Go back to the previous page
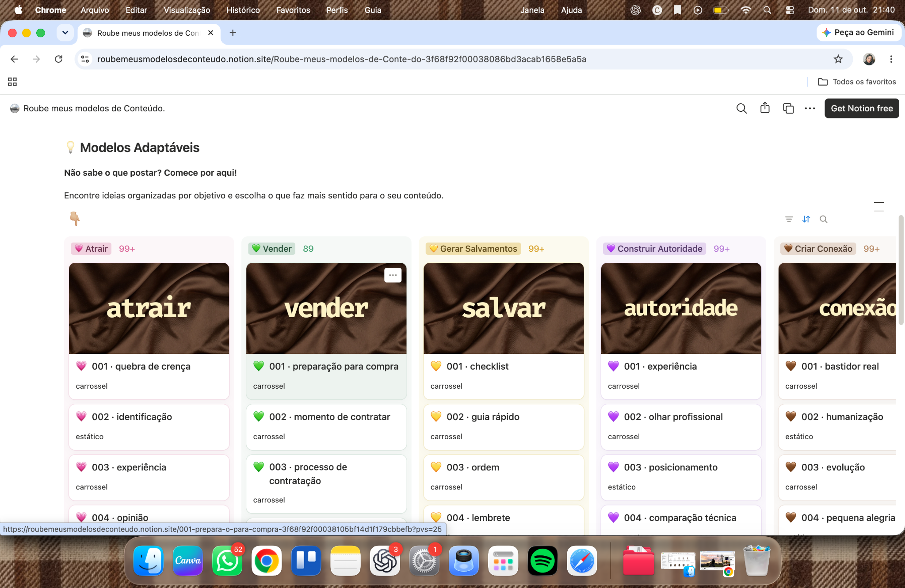Screen dimensions: 905x588 pos(14,59)
